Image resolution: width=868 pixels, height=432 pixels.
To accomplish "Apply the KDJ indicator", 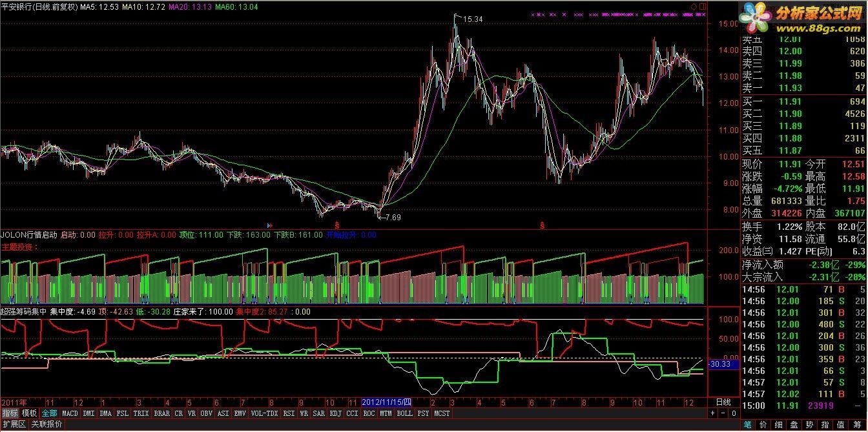I will pos(336,413).
